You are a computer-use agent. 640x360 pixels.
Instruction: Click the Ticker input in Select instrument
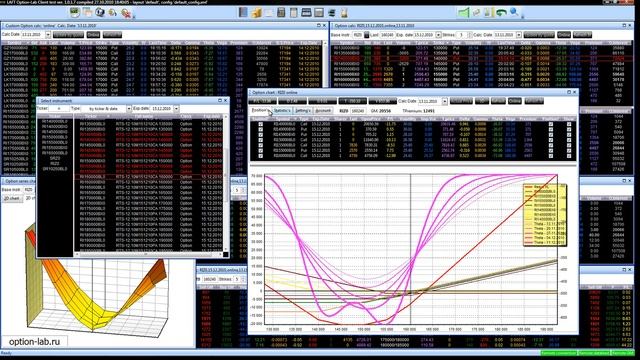[59, 109]
